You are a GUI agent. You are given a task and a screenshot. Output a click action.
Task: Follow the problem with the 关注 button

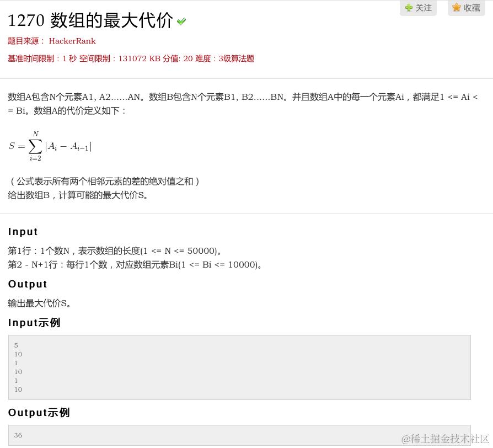click(418, 8)
